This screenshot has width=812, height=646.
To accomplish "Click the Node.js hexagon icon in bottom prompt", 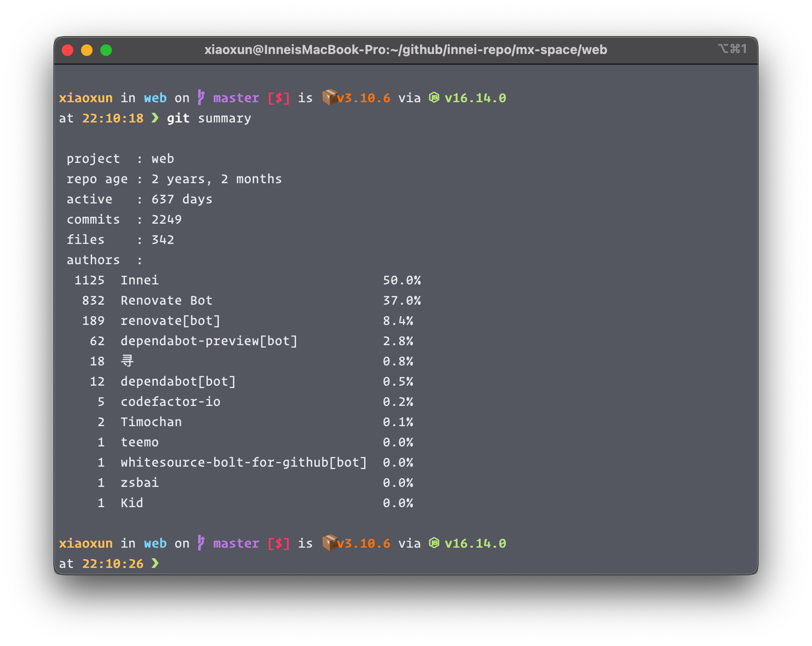I will coord(434,543).
